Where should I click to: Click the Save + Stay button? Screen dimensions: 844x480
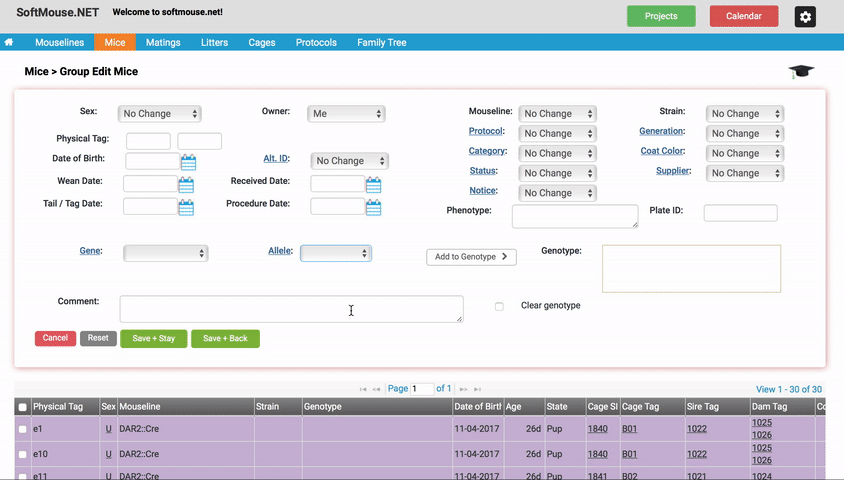point(153,338)
